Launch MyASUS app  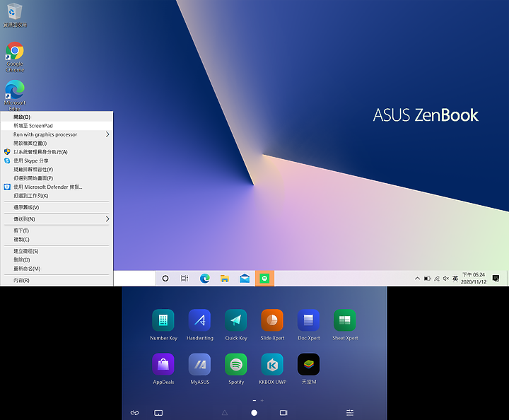pos(199,364)
